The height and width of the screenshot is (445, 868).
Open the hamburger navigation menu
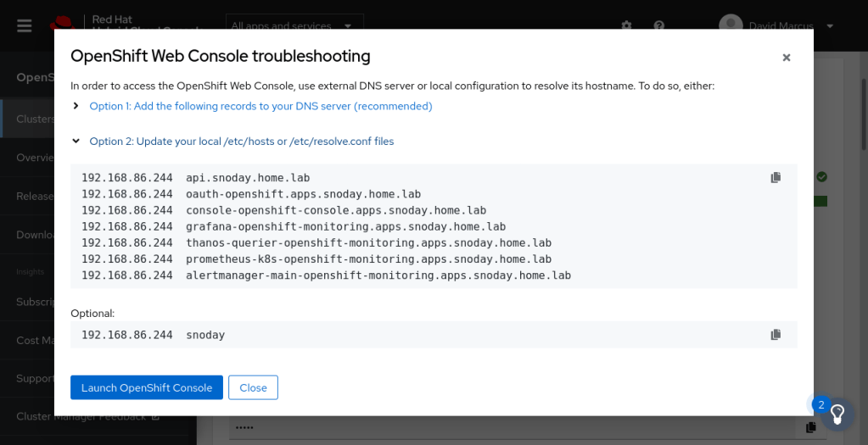click(24, 25)
